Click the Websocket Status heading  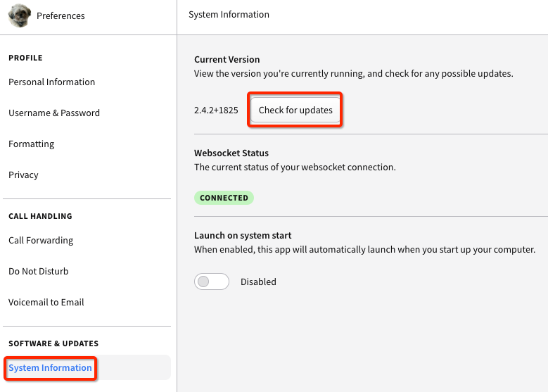[231, 153]
